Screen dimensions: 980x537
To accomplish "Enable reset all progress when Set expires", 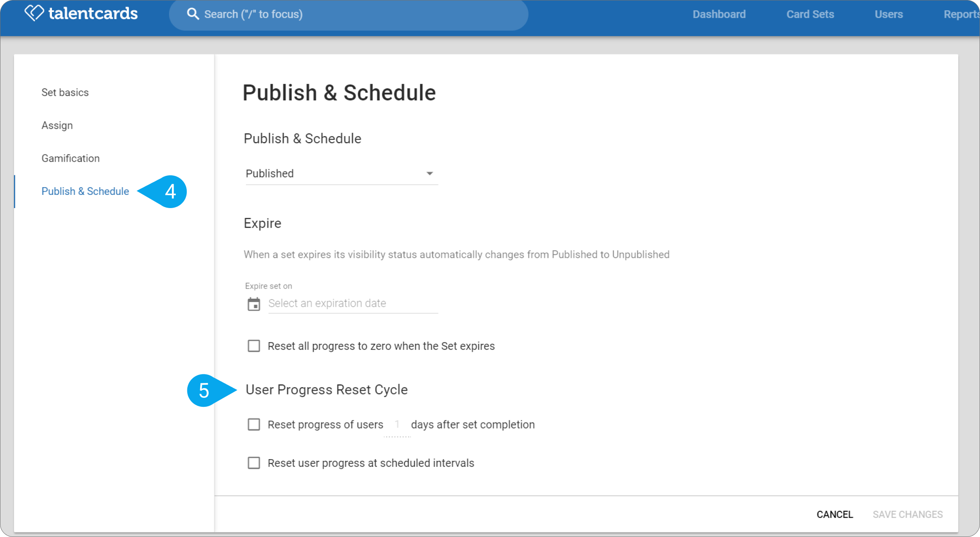I will point(254,346).
